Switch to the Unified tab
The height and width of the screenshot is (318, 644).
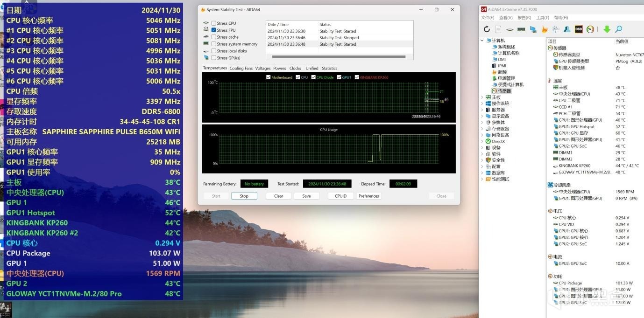(x=312, y=68)
